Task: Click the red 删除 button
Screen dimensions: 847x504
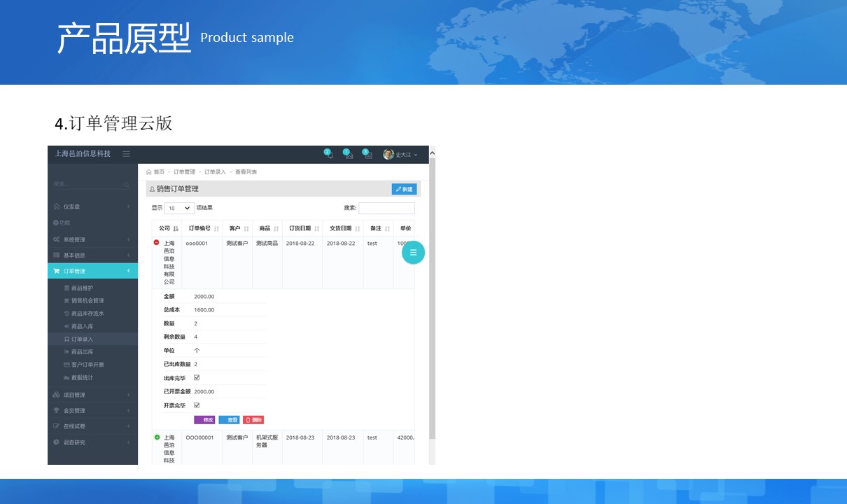Action: click(253, 420)
